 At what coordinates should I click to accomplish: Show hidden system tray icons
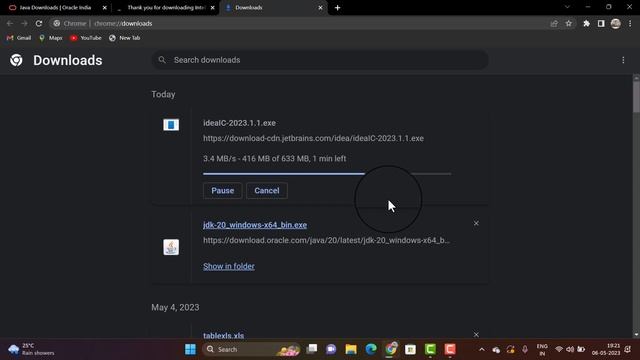(482, 350)
